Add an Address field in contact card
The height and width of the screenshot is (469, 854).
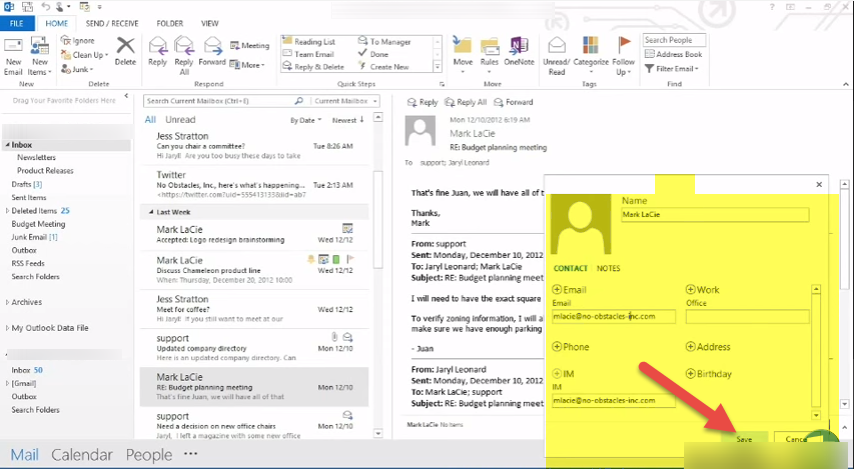(708, 347)
